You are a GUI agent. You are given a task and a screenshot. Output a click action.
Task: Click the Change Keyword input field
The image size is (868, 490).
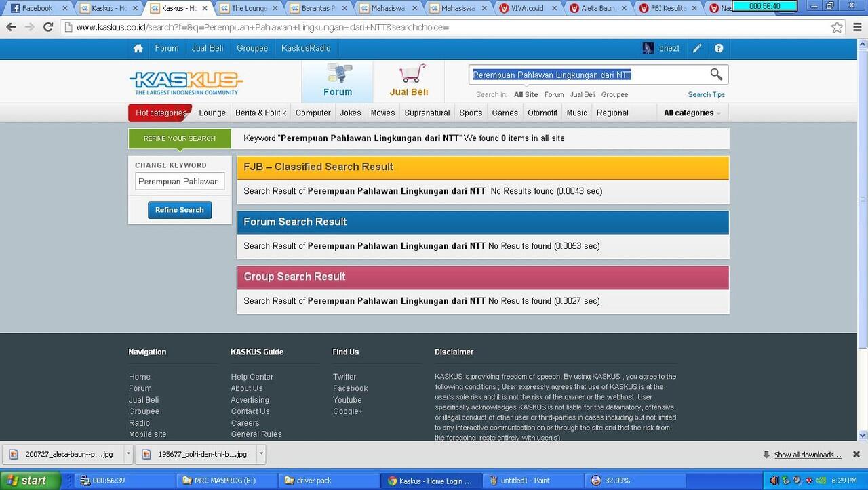[180, 182]
